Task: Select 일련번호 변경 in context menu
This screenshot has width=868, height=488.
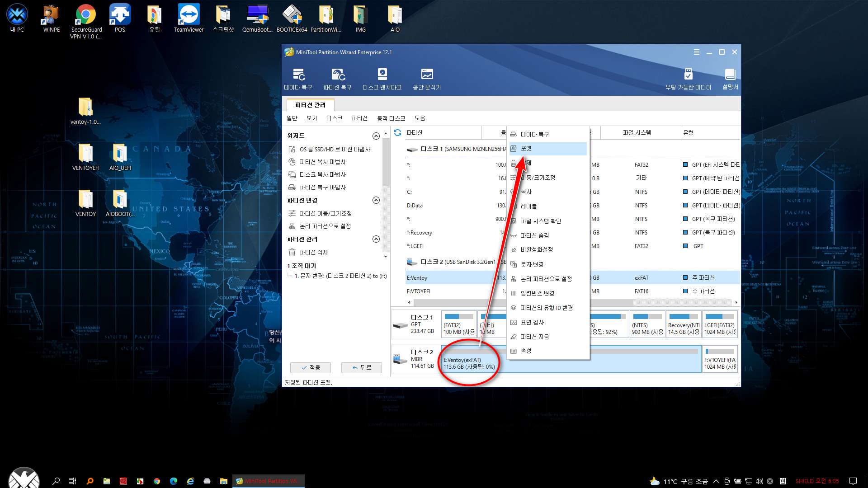Action: 548,293
